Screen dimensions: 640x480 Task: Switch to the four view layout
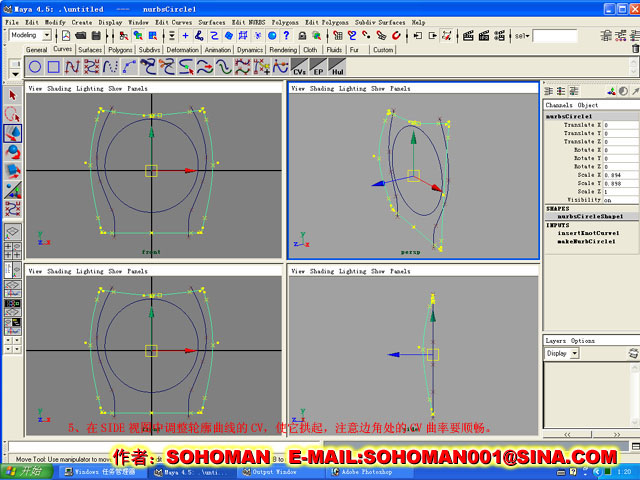[x=12, y=251]
